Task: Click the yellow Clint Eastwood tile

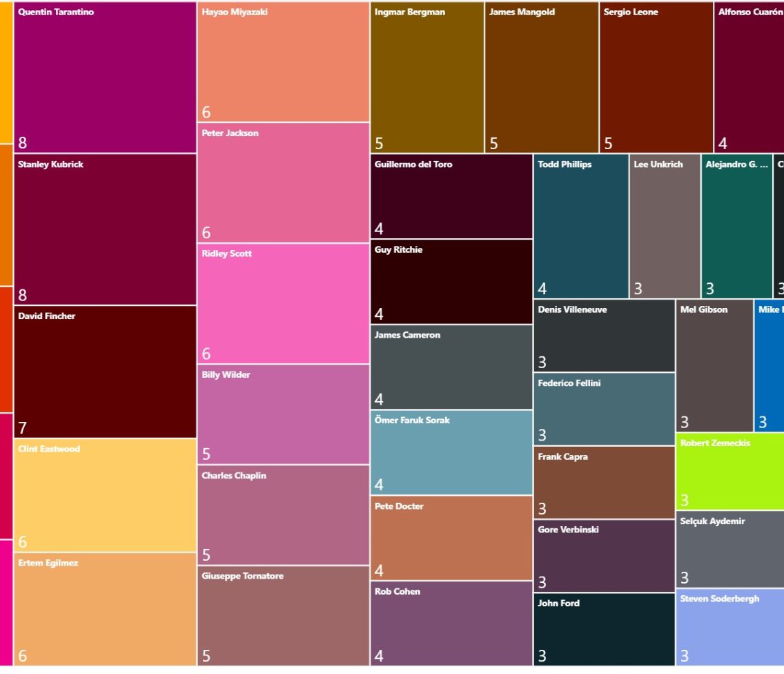Action: click(x=105, y=495)
